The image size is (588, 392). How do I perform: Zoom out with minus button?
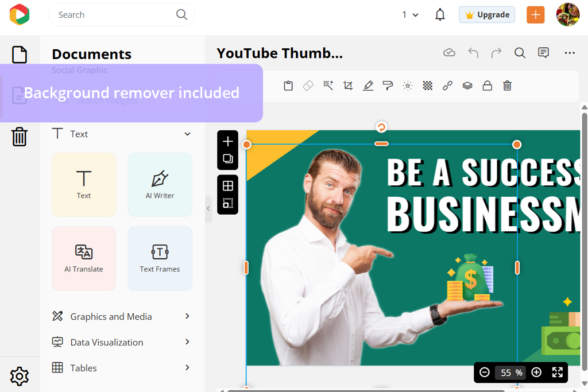[485, 372]
